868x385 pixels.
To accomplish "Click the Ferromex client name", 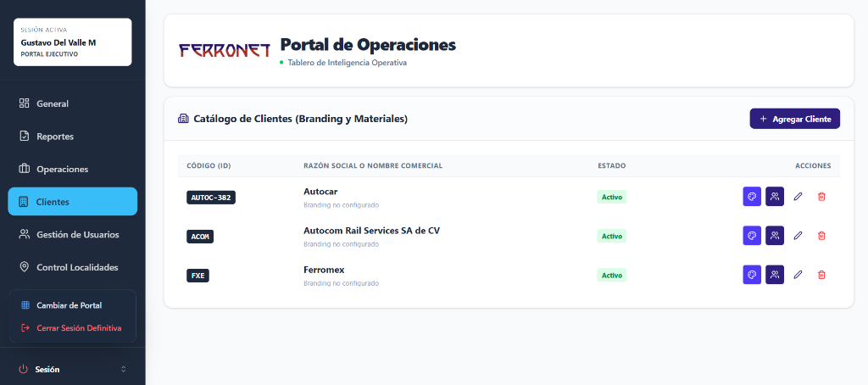I will (324, 270).
